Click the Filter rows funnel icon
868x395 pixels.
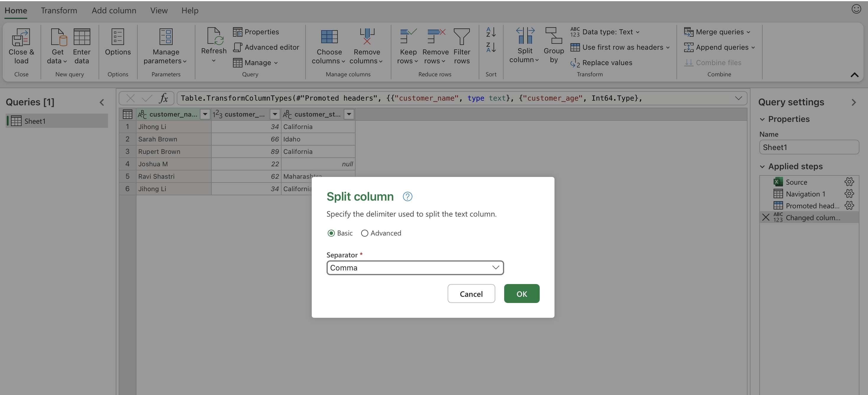tap(461, 37)
